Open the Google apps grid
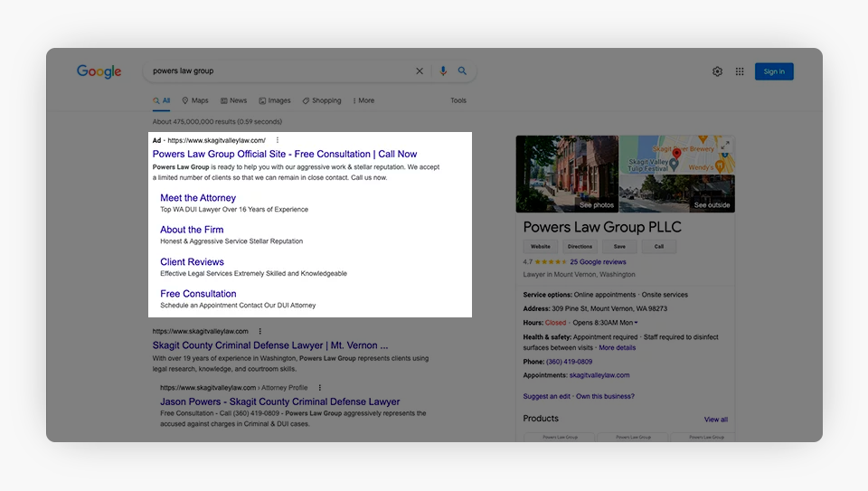Screen dimensions: 868x491 [x=740, y=71]
